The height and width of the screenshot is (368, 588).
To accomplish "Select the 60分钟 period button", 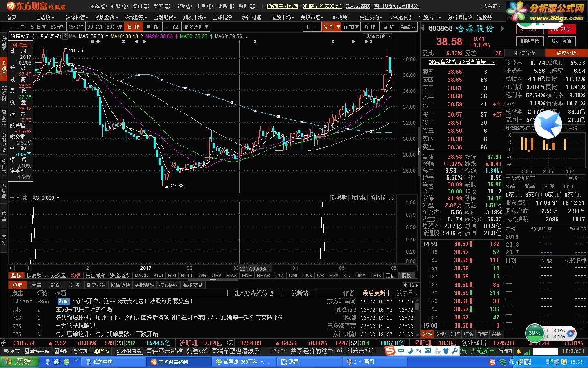I will click(114, 27).
